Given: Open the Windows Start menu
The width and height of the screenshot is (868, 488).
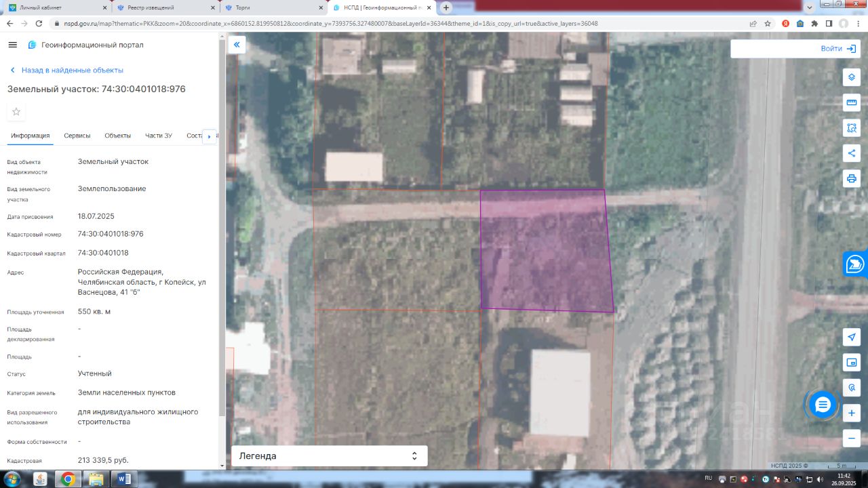Looking at the screenshot, I should (x=12, y=479).
